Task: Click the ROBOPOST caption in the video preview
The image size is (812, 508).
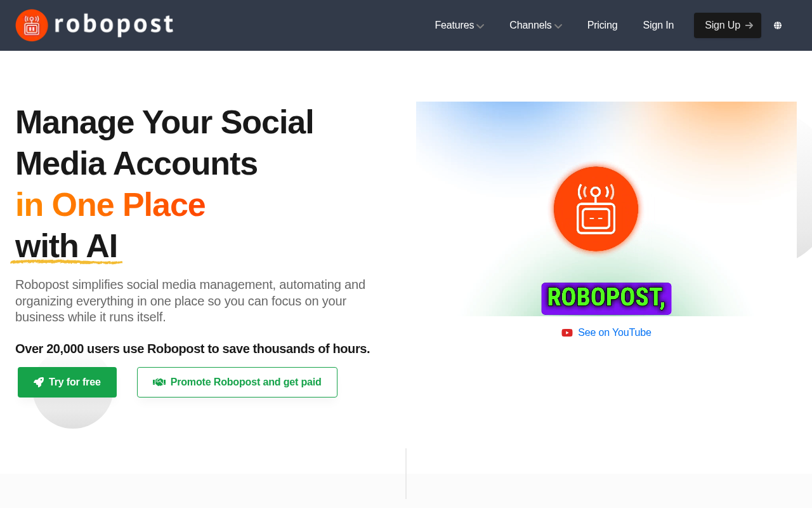Action: click(606, 298)
